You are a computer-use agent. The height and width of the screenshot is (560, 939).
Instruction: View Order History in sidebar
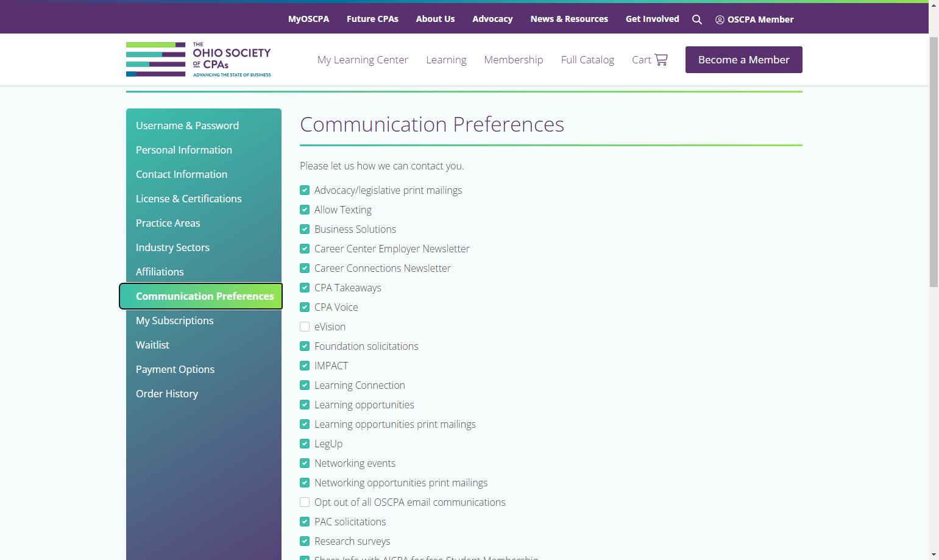(x=167, y=394)
